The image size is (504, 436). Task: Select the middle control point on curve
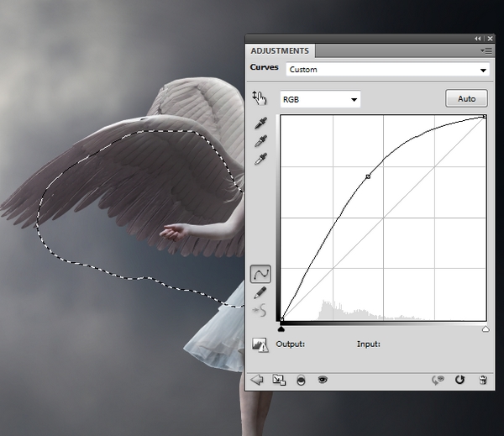(368, 176)
